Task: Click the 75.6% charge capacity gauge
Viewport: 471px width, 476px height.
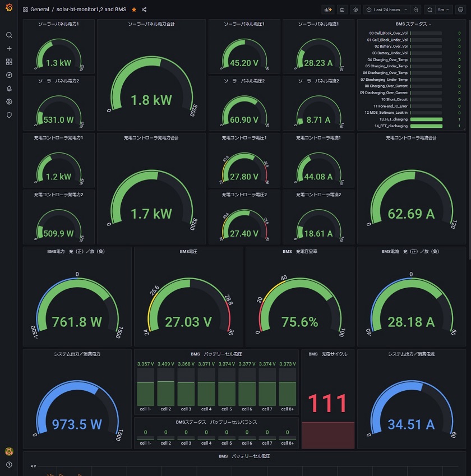Action: click(x=300, y=305)
